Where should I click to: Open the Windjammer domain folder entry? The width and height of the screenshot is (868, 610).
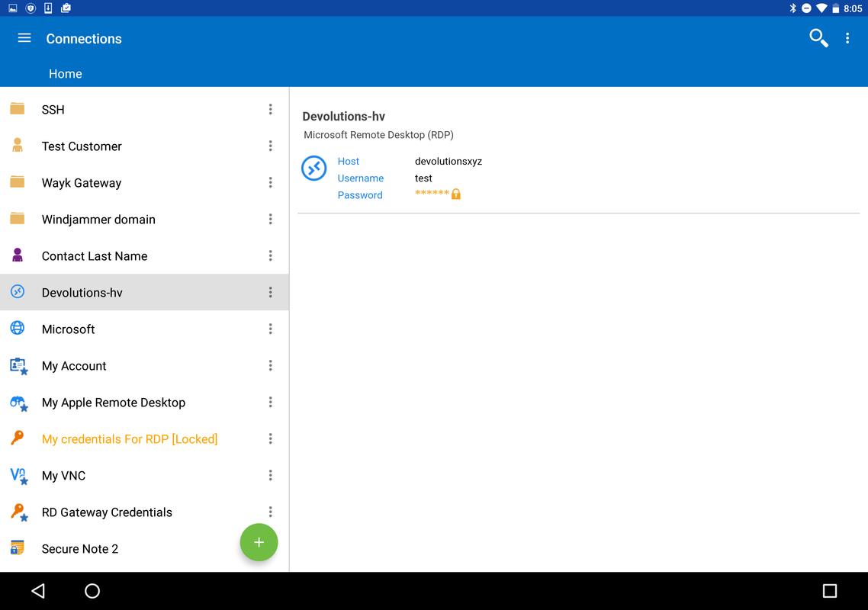click(144, 219)
